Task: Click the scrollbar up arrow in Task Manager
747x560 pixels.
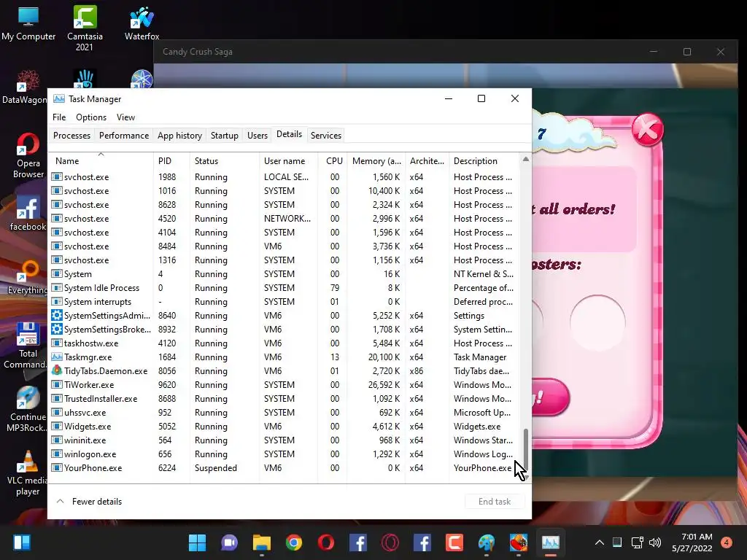Action: point(526,159)
